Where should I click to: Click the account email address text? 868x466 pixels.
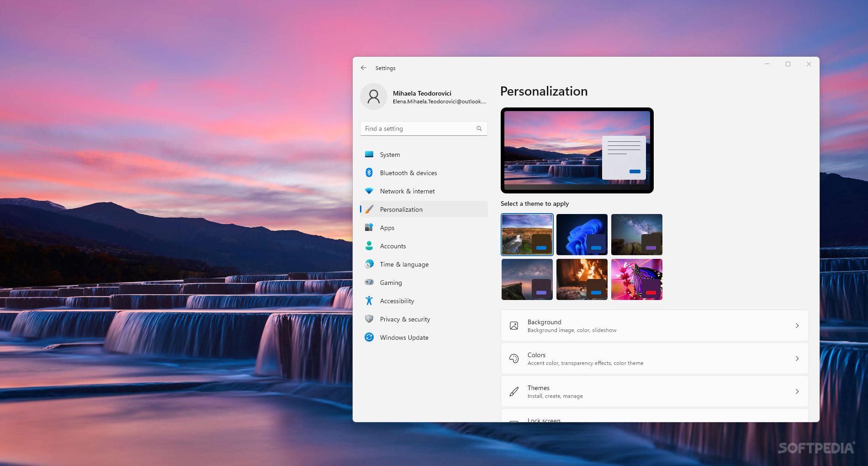coord(439,102)
